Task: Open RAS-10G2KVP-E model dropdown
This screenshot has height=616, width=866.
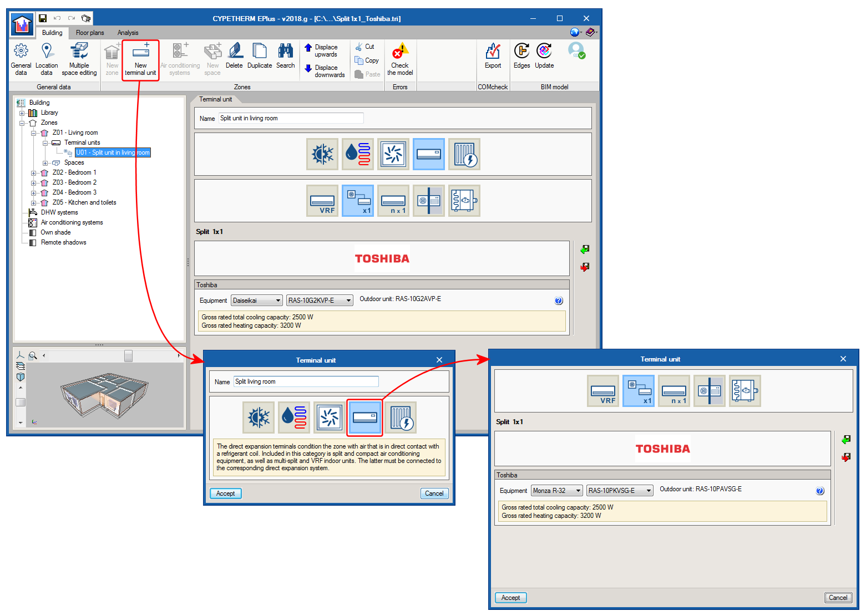Action: click(320, 301)
